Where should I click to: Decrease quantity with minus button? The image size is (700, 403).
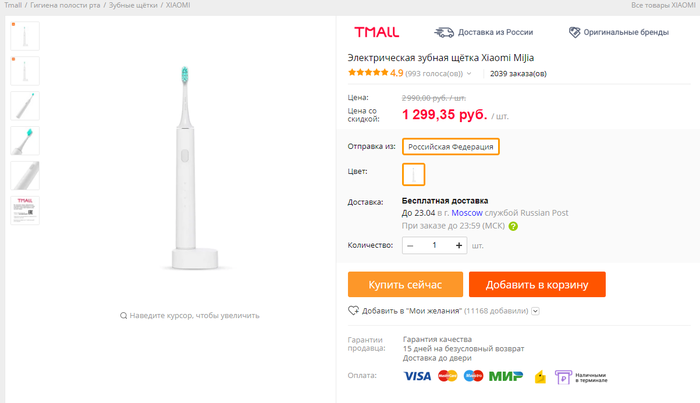(411, 245)
